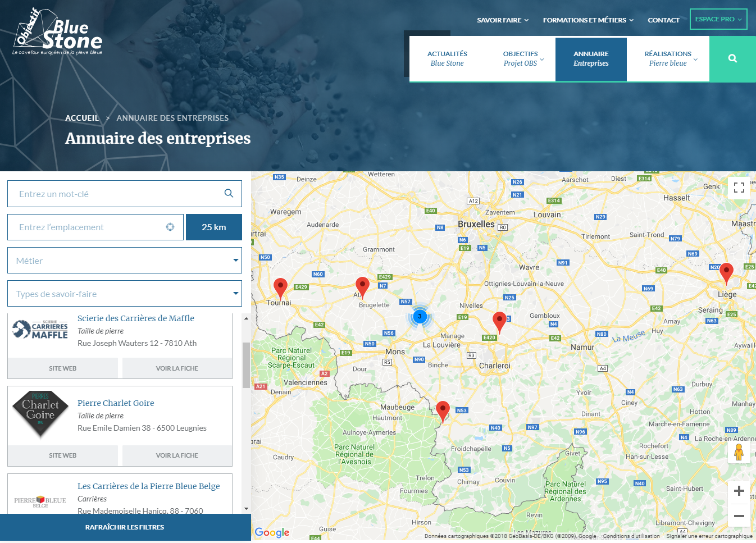Click the address Rue Emile Damien 38 - 6500 Leugnies

click(142, 428)
